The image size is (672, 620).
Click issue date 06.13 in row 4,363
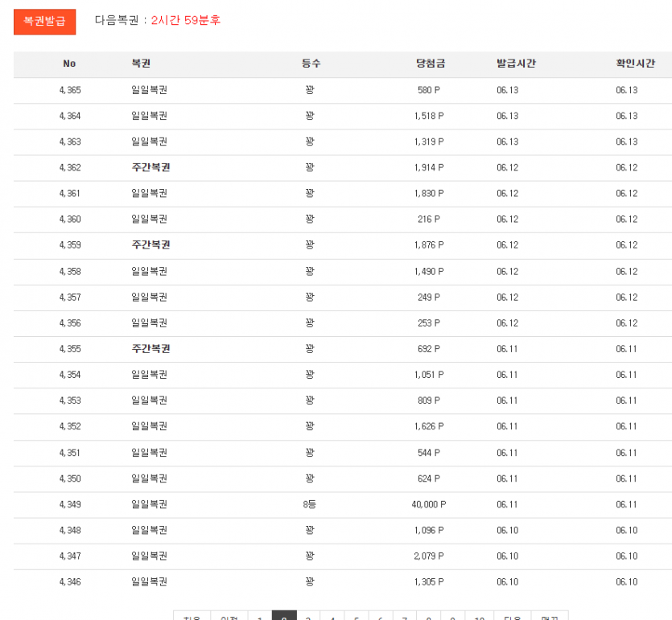(508, 142)
